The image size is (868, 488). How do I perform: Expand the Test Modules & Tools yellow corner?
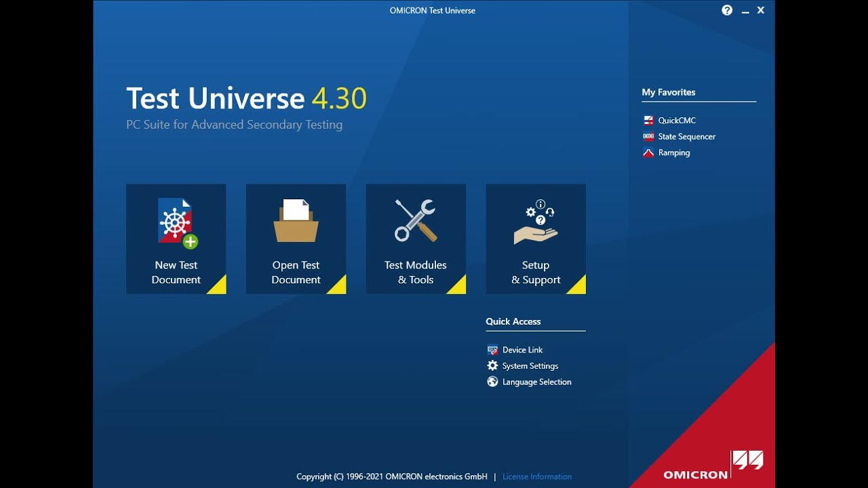(459, 287)
